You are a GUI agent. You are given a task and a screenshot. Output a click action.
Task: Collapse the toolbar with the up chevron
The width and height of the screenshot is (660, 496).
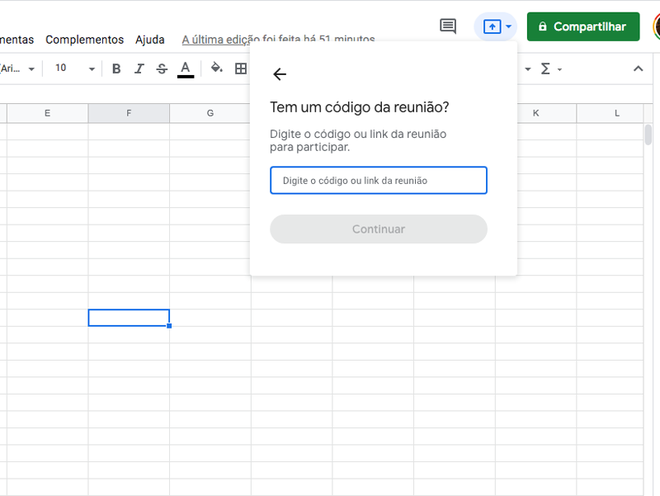pos(638,69)
